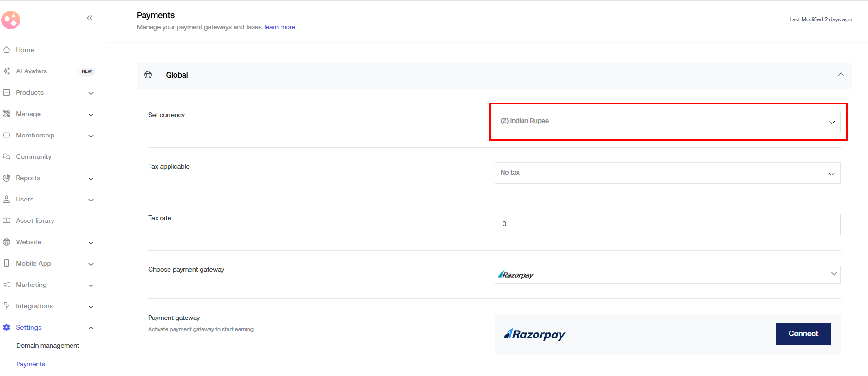The width and height of the screenshot is (868, 376).
Task: Click the Reports pie chart icon
Action: click(x=7, y=178)
